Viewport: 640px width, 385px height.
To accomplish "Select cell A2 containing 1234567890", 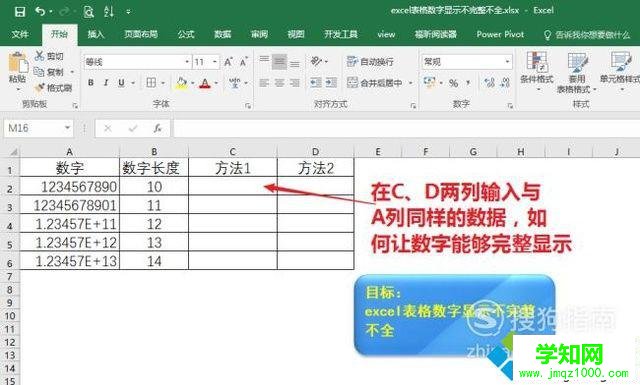I will coord(70,187).
